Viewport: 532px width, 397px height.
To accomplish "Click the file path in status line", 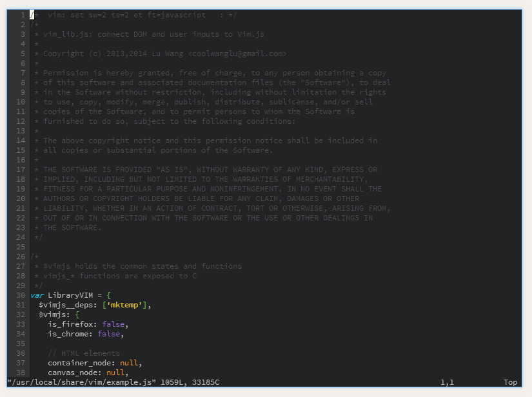I will pos(81,382).
